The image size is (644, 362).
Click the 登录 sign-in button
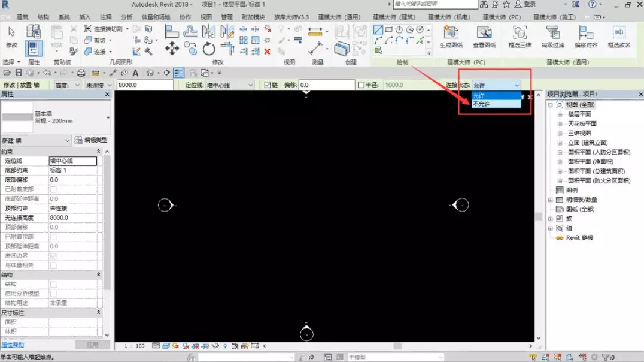[x=525, y=4]
